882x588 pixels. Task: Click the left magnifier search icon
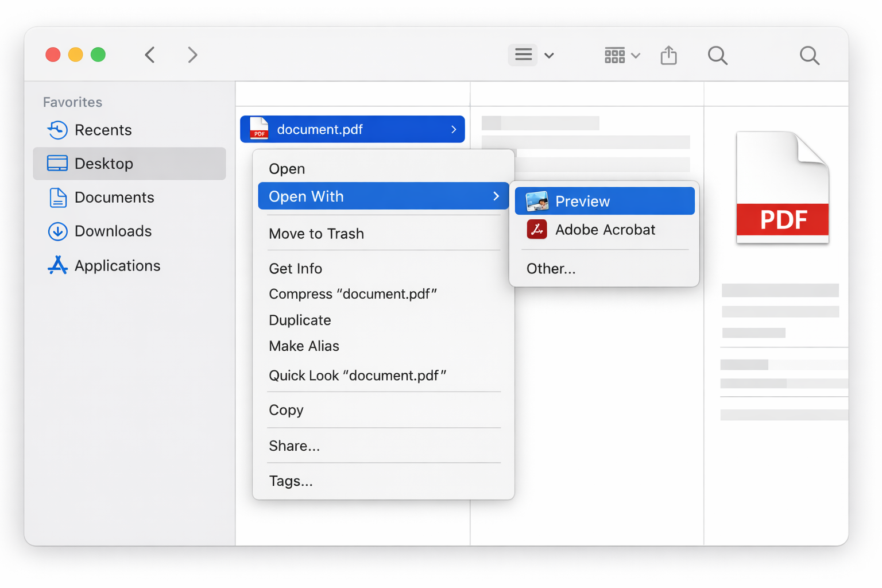pyautogui.click(x=718, y=55)
